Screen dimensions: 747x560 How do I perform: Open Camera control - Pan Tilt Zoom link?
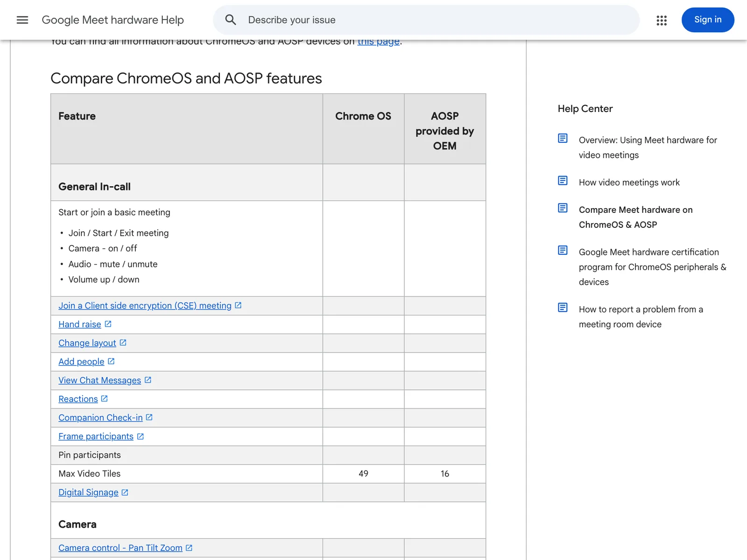pos(120,548)
